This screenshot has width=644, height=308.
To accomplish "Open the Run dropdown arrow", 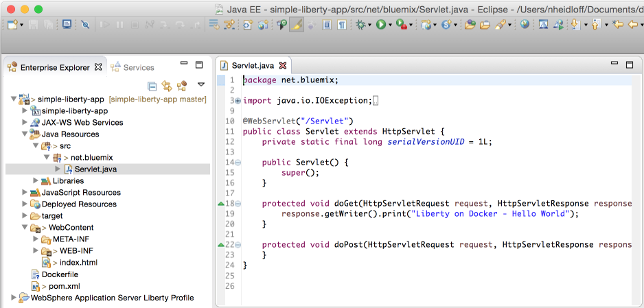I will pos(390,25).
